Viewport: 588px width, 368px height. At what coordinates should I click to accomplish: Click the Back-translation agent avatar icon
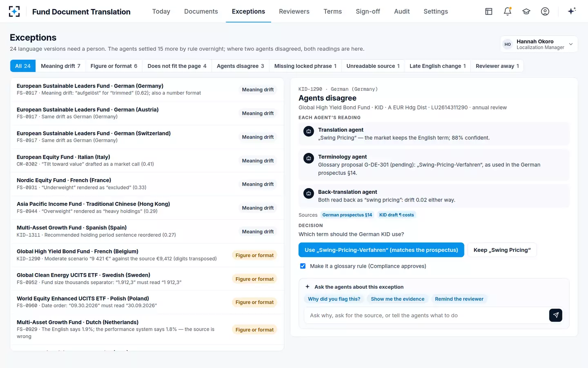tap(309, 193)
